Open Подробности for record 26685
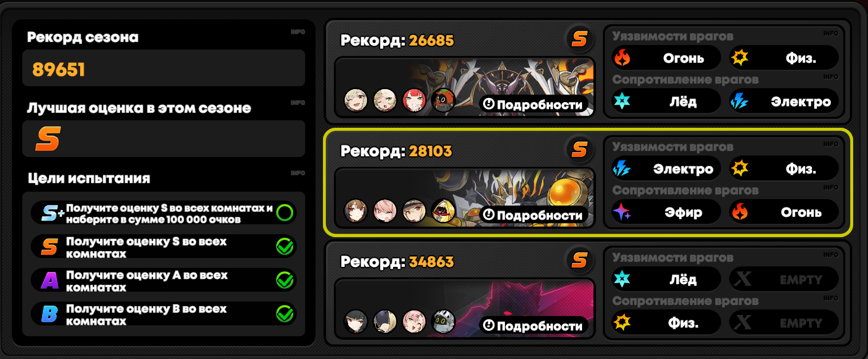Viewport: 868px width, 359px height. 533,104
